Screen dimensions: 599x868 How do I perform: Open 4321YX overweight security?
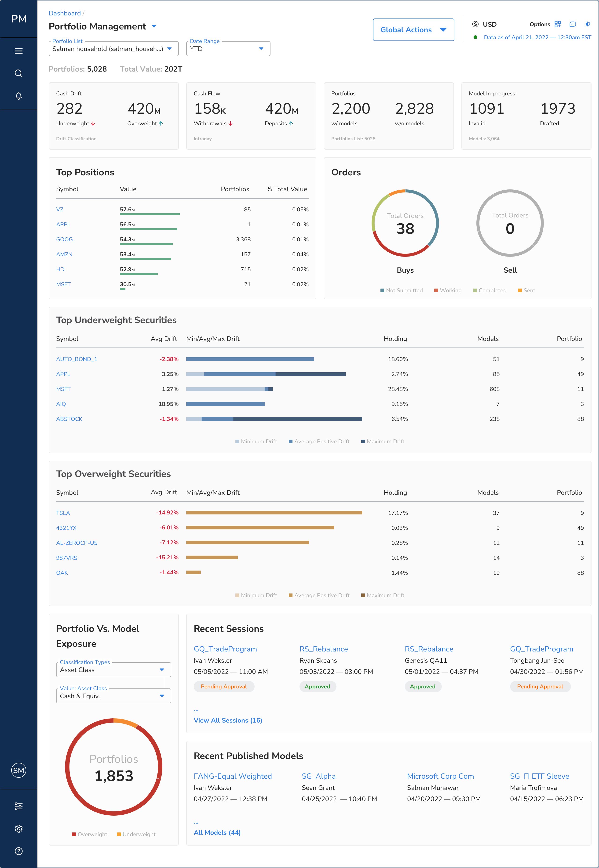(x=66, y=528)
